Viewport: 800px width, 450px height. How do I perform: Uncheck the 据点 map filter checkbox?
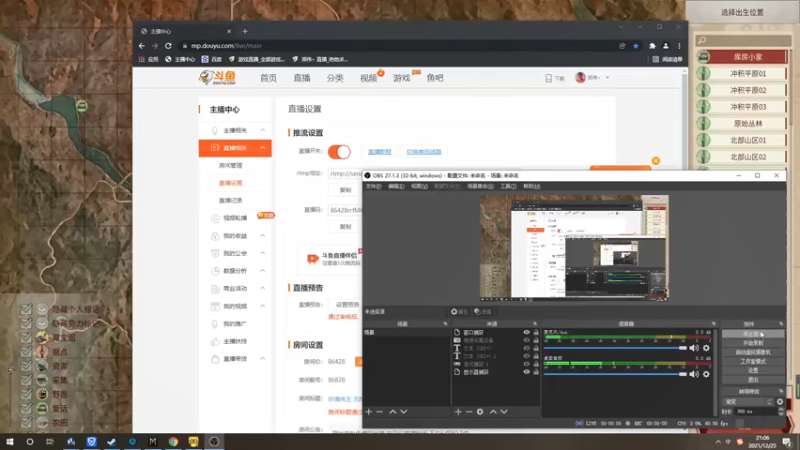(x=26, y=352)
